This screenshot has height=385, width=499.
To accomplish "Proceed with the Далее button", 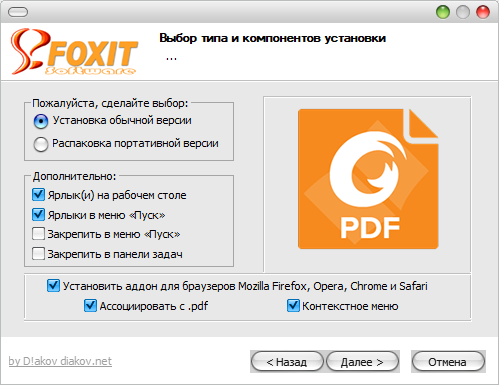I will point(362,362).
